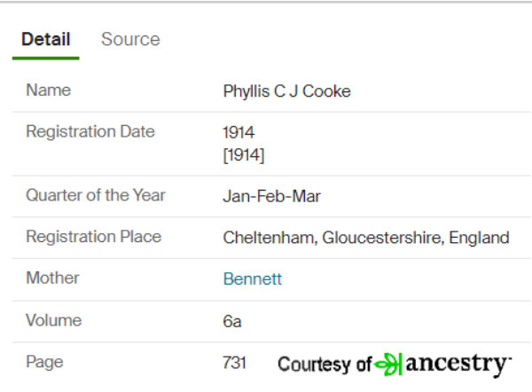This screenshot has height=392, width=532.
Task: Select the Detail tab
Action: coord(46,39)
